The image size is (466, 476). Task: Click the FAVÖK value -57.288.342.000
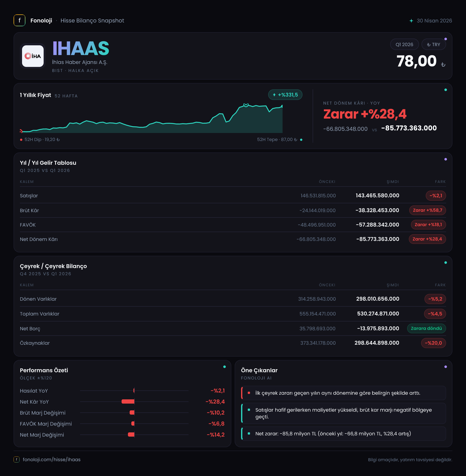pyautogui.click(x=377, y=225)
